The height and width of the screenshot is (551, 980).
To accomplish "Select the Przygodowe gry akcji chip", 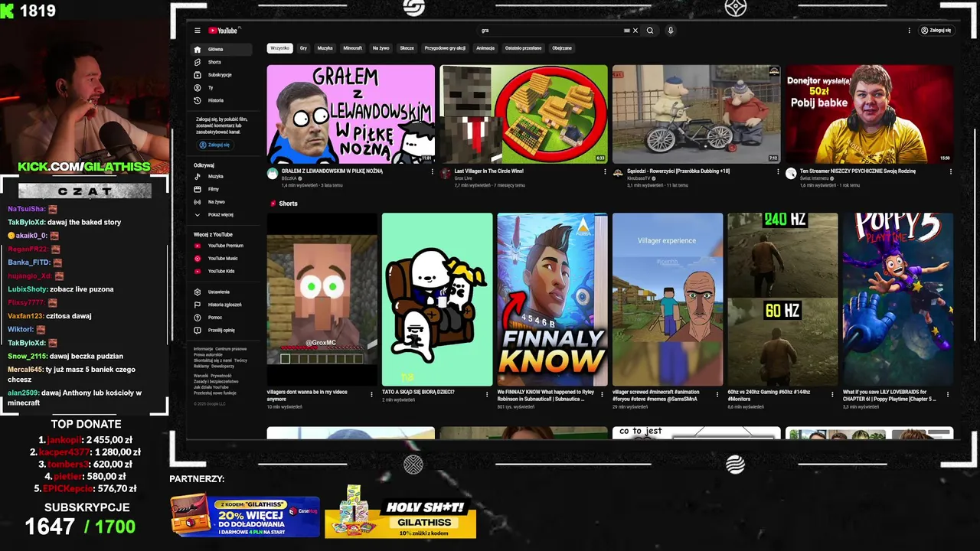I will 445,48.
